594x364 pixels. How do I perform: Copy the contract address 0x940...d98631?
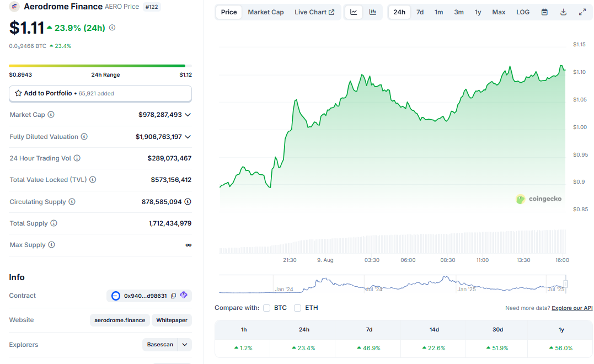174,296
